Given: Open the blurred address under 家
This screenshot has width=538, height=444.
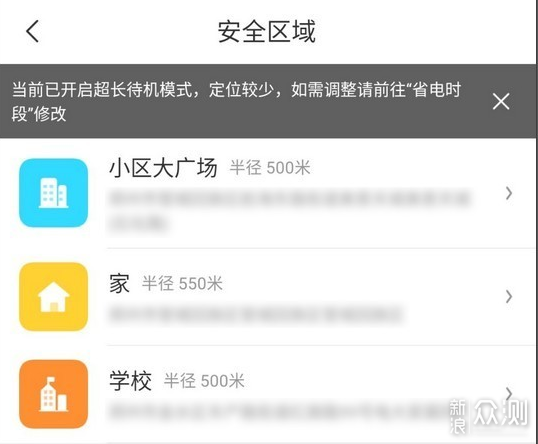Looking at the screenshot, I should [x=255, y=314].
